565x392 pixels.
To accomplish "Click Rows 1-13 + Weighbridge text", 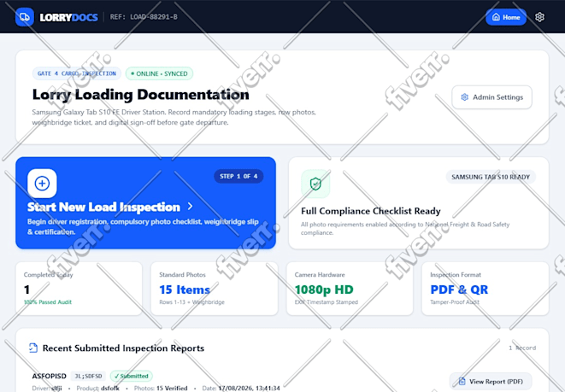I will [x=191, y=302].
